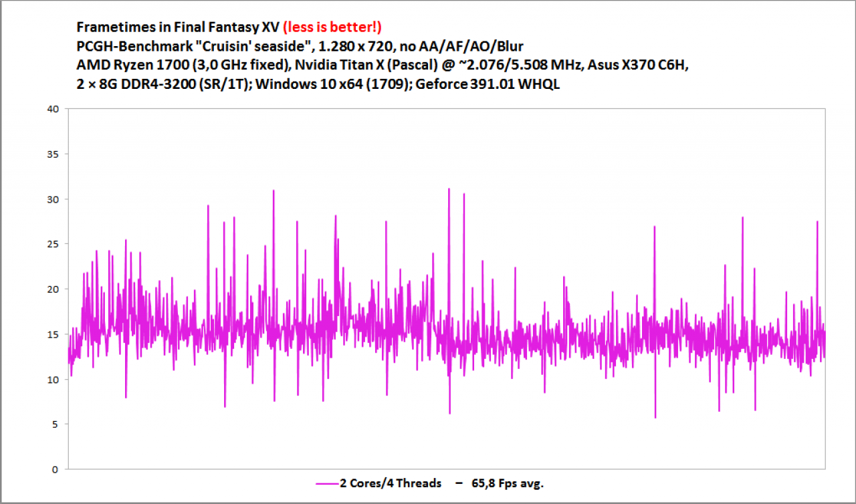Click the magenta legend line marker
Viewport: 856px width, 504px height.
326,483
